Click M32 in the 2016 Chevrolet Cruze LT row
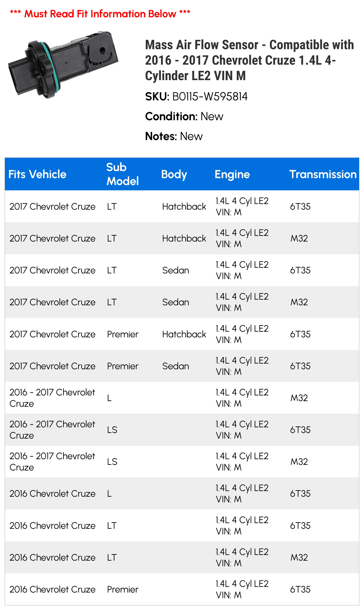The width and height of the screenshot is (364, 610). pos(299,558)
